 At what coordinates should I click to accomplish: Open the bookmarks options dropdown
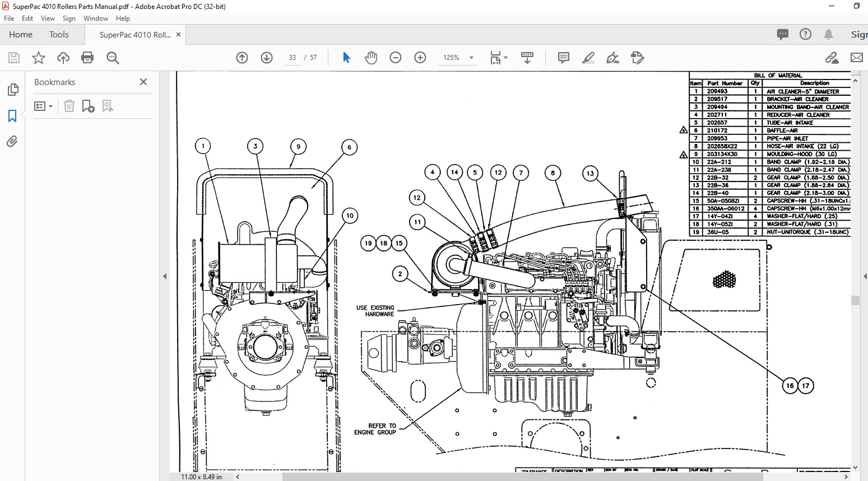click(43, 106)
